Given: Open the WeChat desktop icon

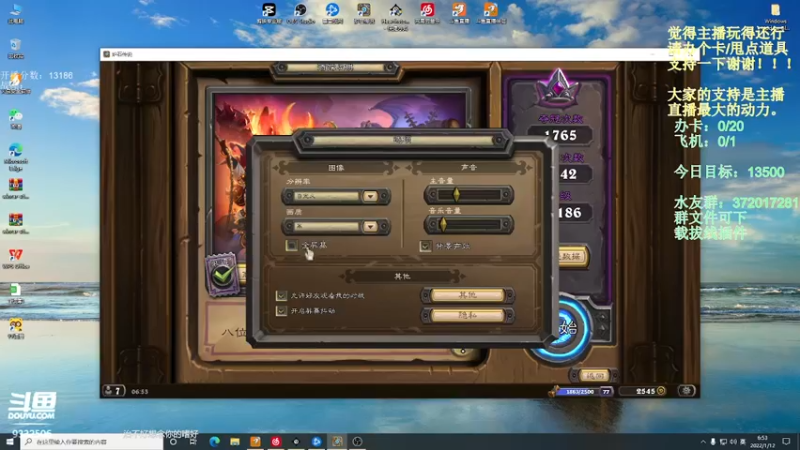Looking at the screenshot, I should click(x=16, y=119).
